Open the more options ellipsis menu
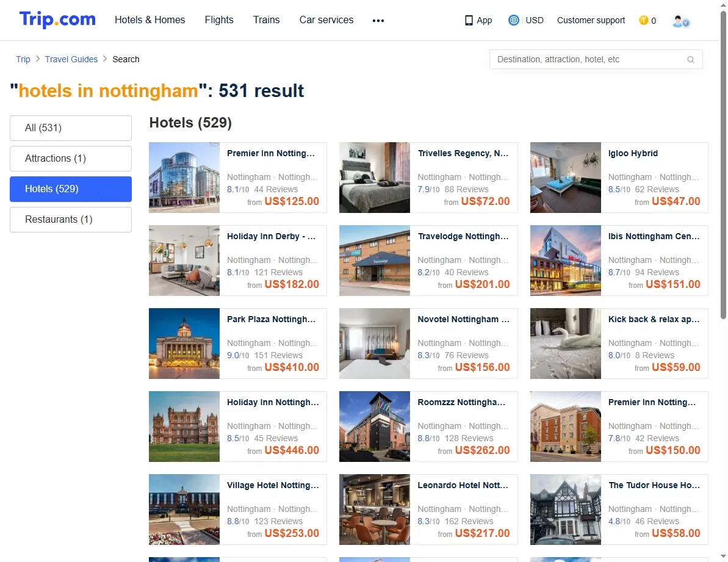The width and height of the screenshot is (728, 562). (378, 20)
